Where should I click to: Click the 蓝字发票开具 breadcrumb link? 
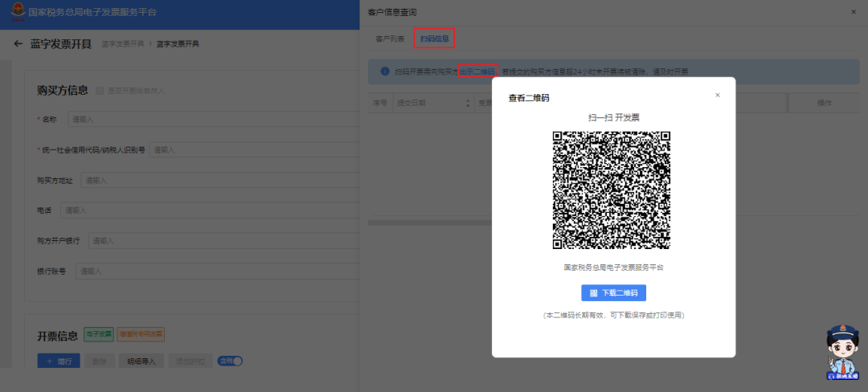click(123, 43)
